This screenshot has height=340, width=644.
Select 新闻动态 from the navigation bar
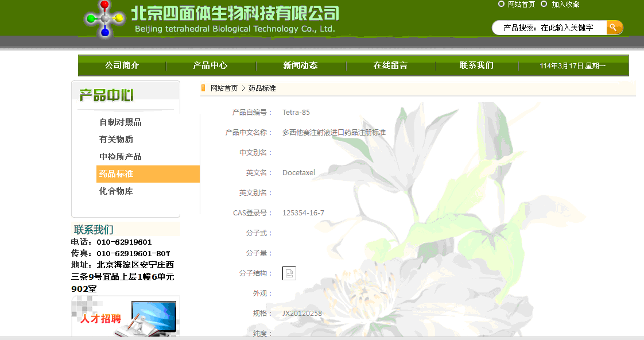coord(300,65)
